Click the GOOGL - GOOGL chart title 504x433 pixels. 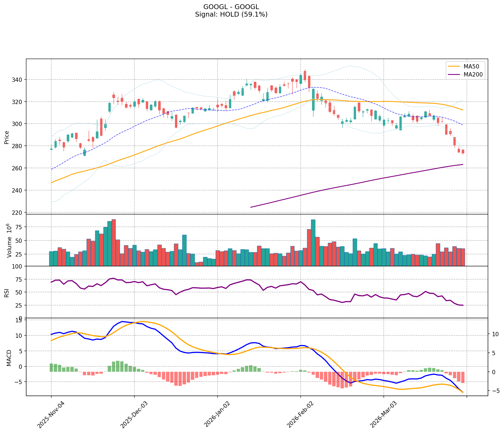tap(231, 7)
